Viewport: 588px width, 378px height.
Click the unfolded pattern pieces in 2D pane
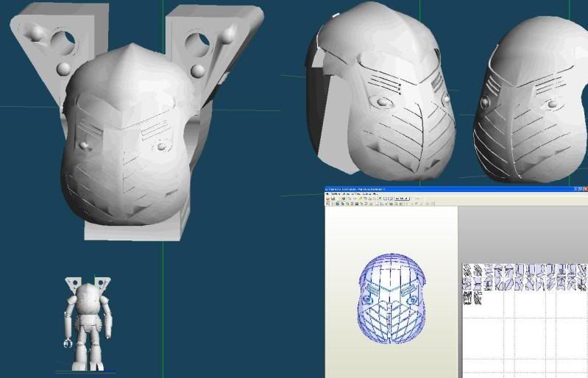pos(524,284)
